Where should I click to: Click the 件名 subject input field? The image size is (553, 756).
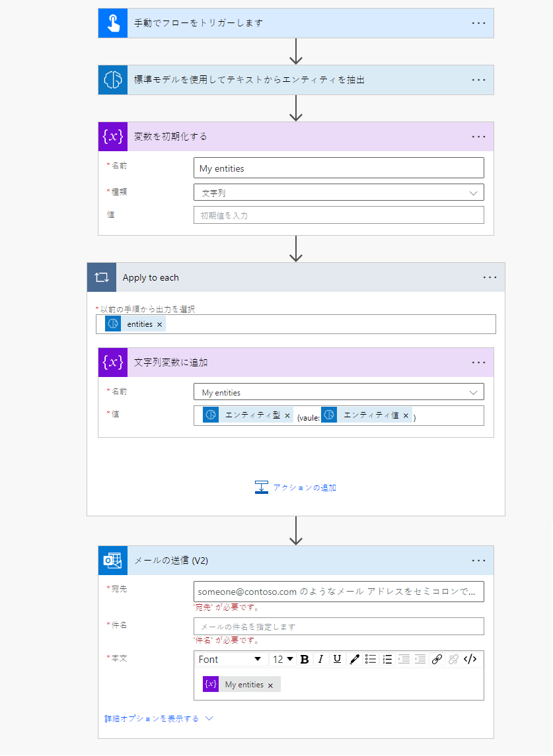click(338, 626)
